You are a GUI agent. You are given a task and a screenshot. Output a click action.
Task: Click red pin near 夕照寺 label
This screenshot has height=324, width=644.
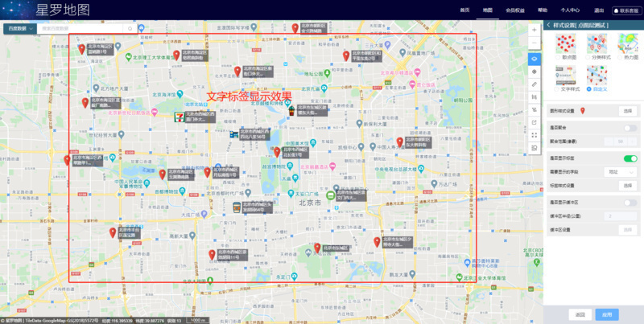coord(377,242)
